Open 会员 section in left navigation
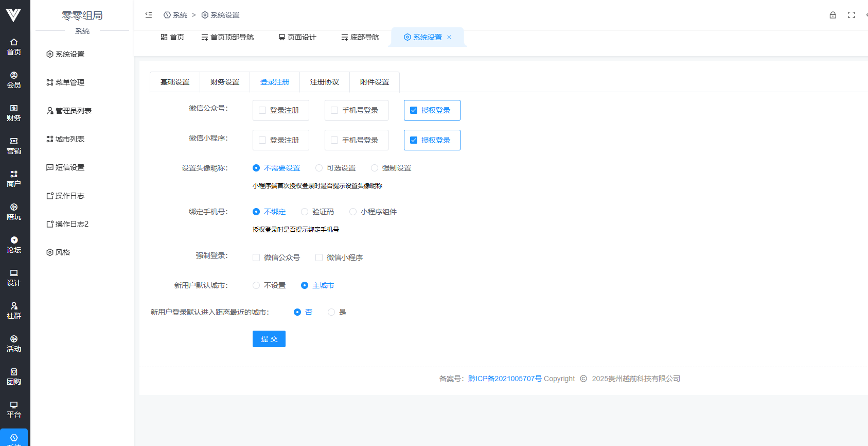Viewport: 868px width, 446px height. (14, 80)
